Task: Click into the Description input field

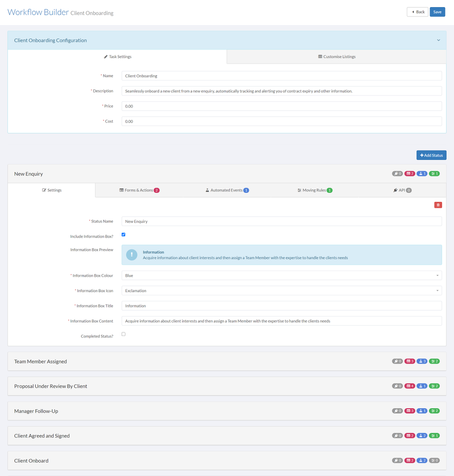Action: 282,91
